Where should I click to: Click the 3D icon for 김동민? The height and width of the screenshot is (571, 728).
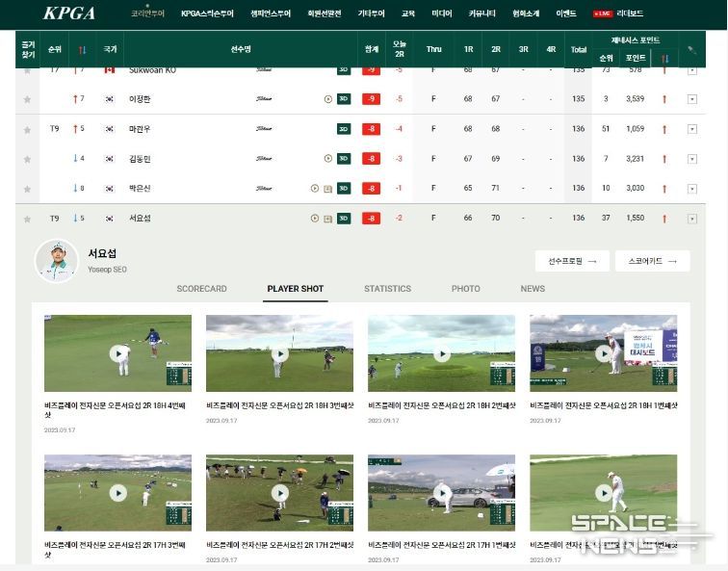coord(344,159)
